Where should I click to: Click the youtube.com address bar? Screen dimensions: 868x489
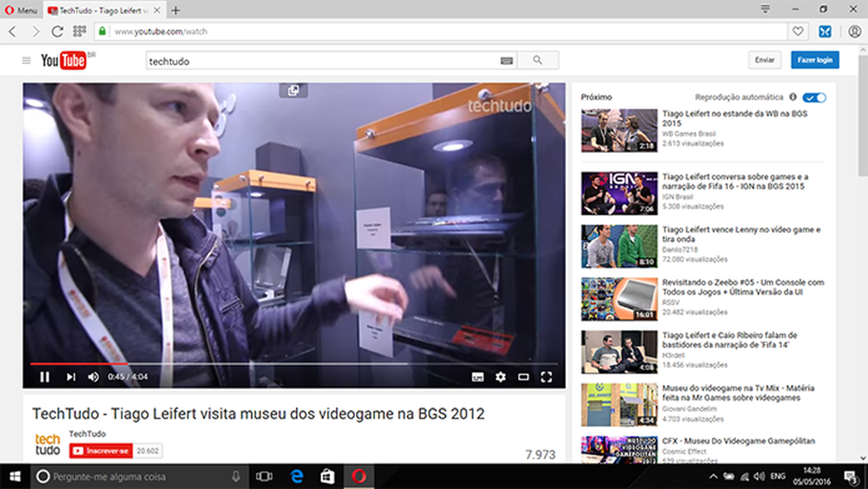click(x=440, y=31)
